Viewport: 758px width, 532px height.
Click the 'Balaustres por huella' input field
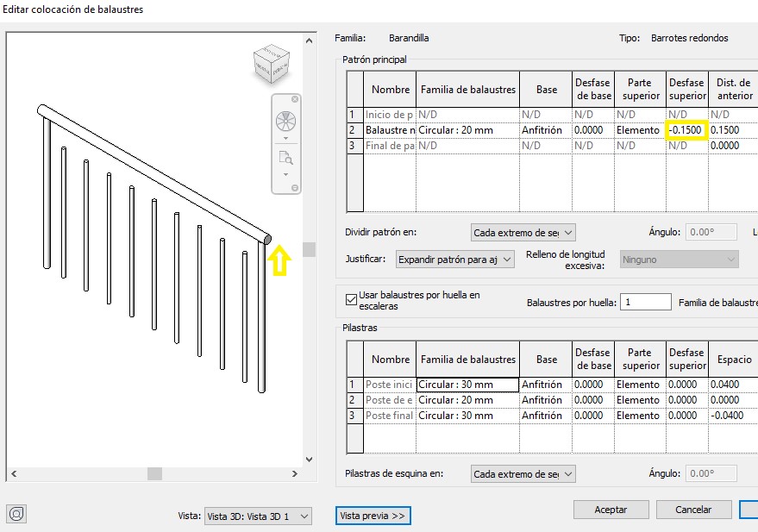pyautogui.click(x=646, y=303)
